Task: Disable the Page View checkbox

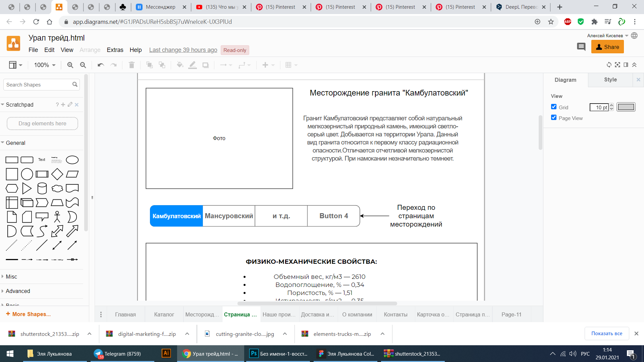Action: click(554, 118)
